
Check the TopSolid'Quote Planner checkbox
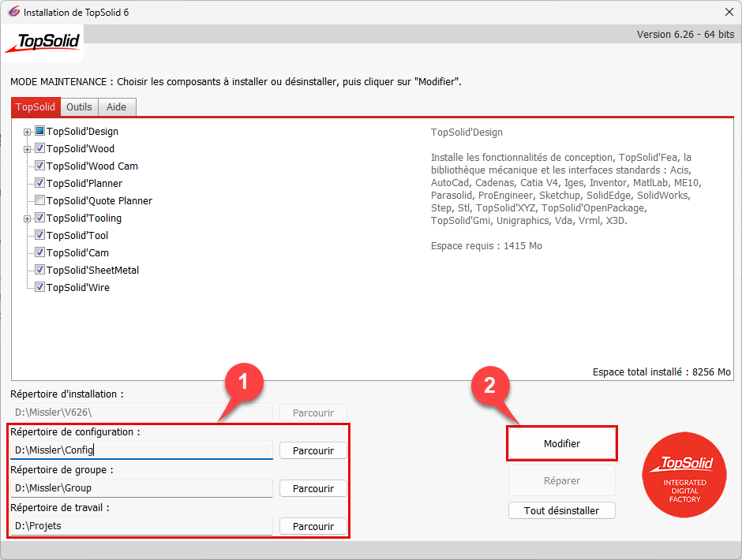39,200
